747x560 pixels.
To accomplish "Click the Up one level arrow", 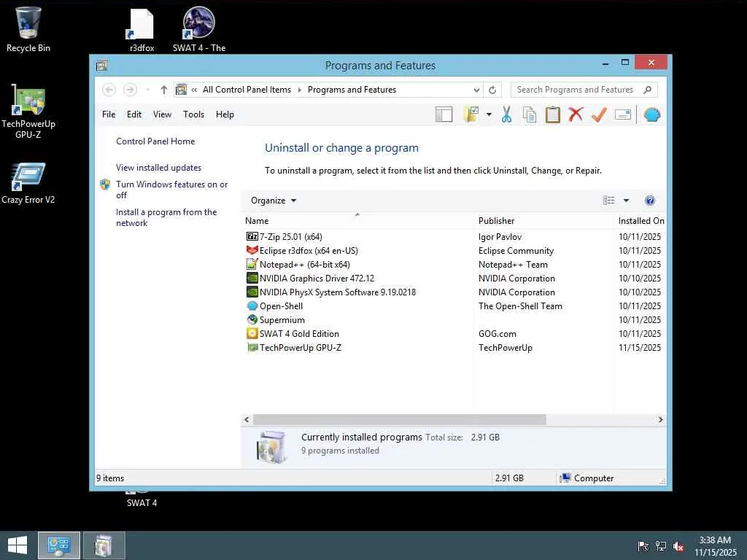I will (x=164, y=90).
